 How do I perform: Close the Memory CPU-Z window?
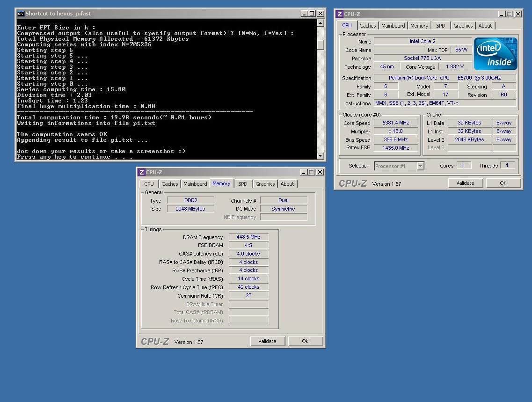click(320, 172)
